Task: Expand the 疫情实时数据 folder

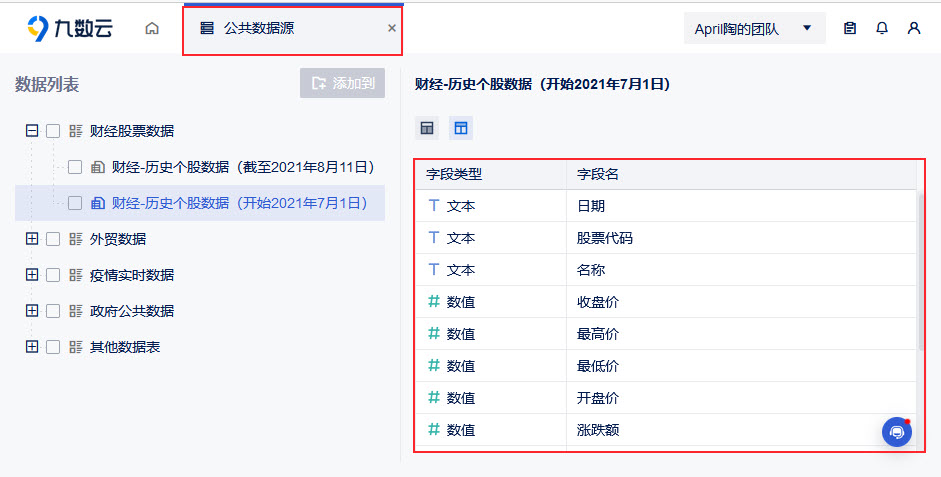Action: 32,274
